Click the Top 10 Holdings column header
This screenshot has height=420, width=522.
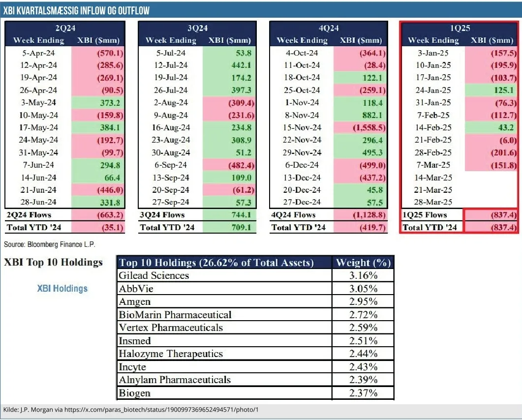tap(216, 263)
